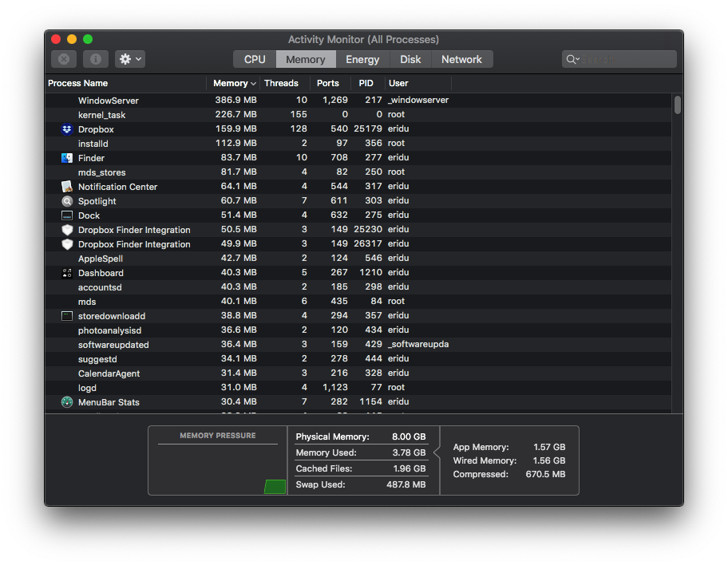Select the softwareupdated process row
728x565 pixels.
pos(358,345)
